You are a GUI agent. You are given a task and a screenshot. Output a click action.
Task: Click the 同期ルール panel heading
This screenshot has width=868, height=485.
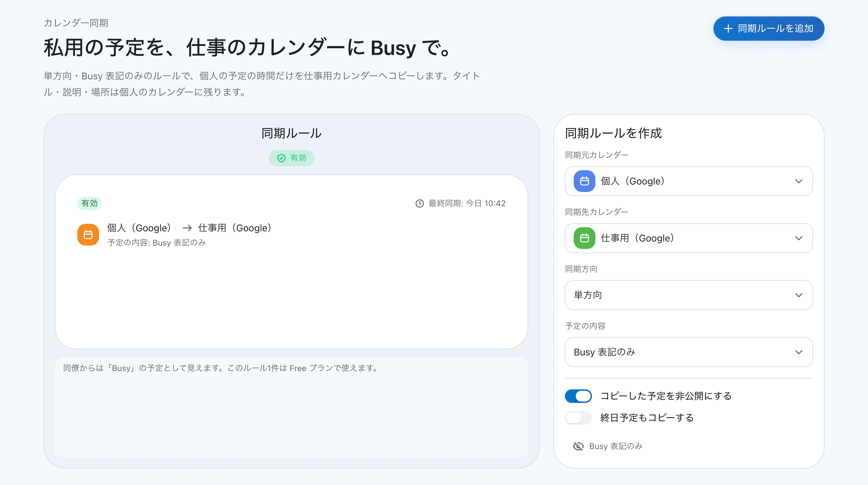point(291,133)
